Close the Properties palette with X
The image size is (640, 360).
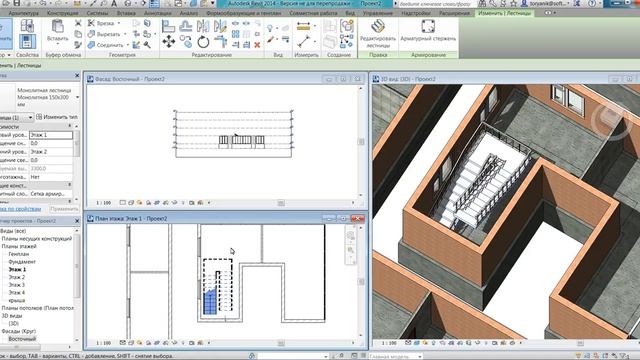pos(77,76)
